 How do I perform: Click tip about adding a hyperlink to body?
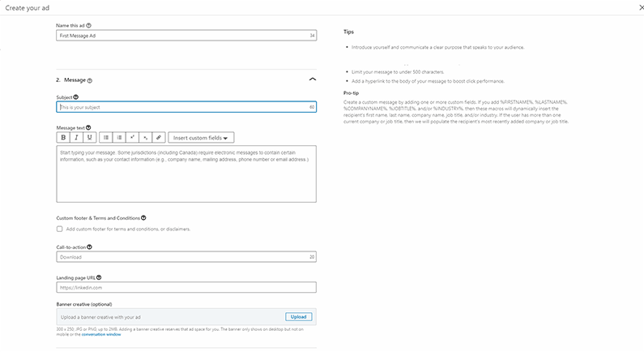point(428,81)
